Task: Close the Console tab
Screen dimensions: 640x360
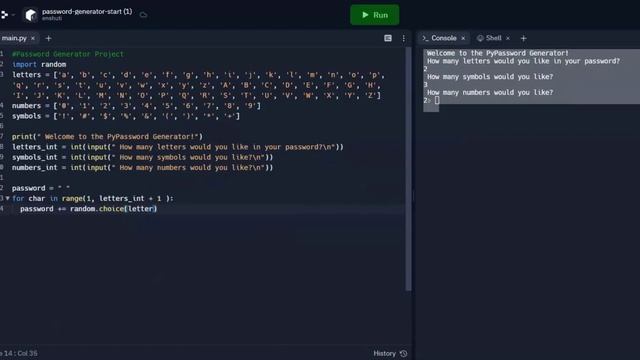Action: tap(463, 38)
